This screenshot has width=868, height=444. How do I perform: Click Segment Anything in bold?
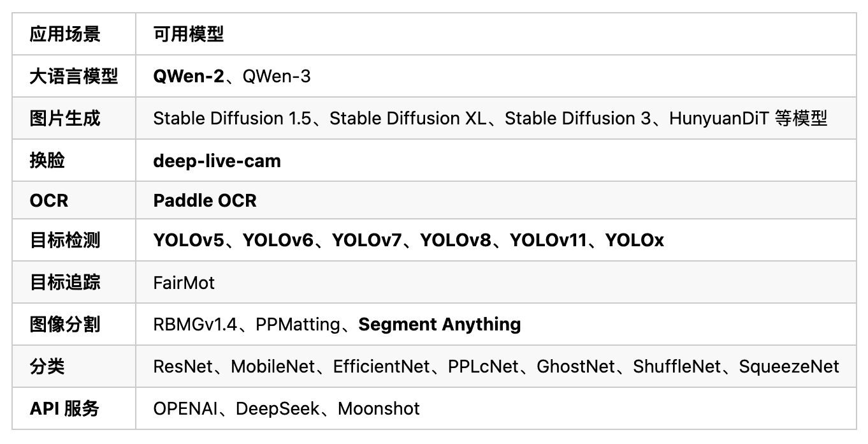[440, 325]
